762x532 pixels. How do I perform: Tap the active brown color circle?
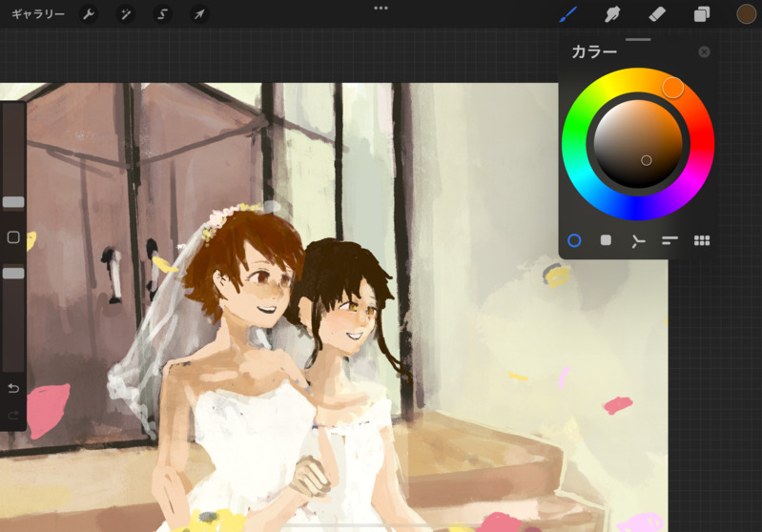(x=746, y=14)
